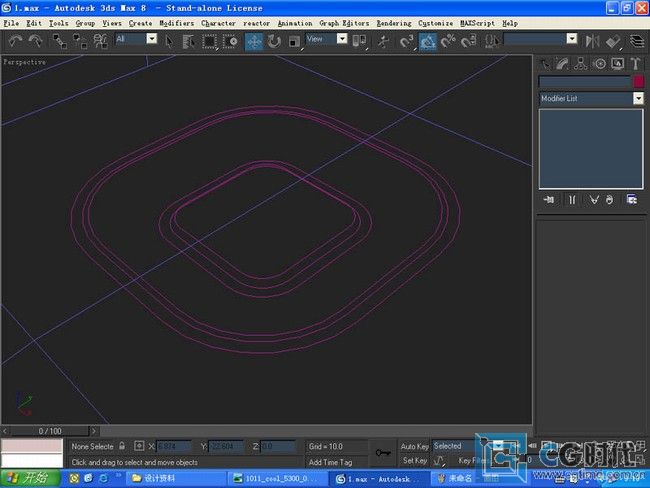Click the time slider 0 / 100
Image resolution: width=650 pixels, height=488 pixels.
(50, 431)
